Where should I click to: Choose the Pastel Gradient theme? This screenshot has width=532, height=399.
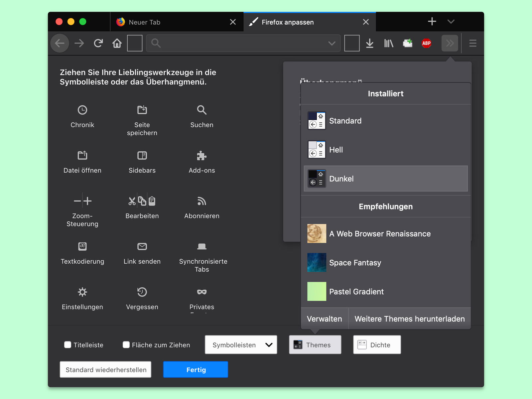tap(386, 292)
